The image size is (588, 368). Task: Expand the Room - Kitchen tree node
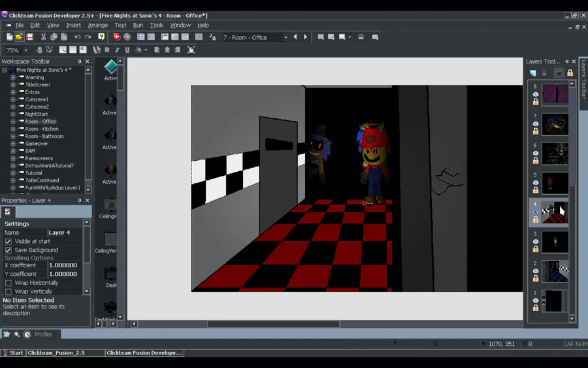click(13, 129)
